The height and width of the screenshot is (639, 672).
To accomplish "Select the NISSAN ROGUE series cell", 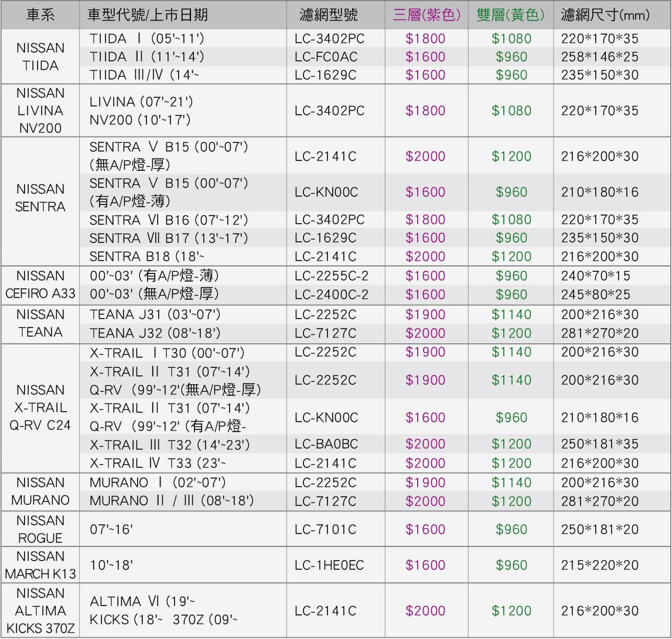I will pyautogui.click(x=40, y=529).
